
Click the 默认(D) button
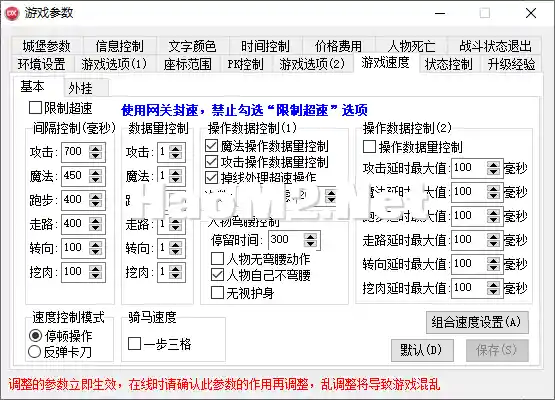422,350
